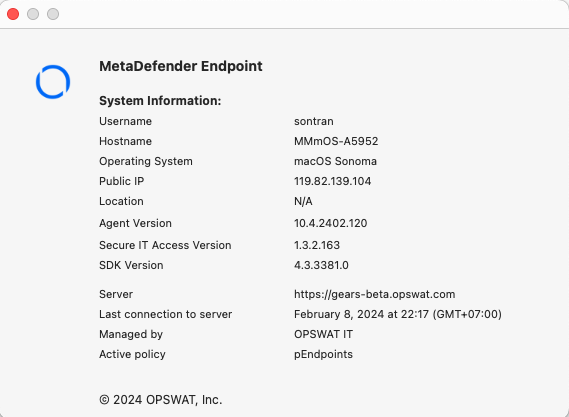This screenshot has width=569, height=417.
Task: Click the blue OPSWAT circle logo
Action: [x=53, y=82]
